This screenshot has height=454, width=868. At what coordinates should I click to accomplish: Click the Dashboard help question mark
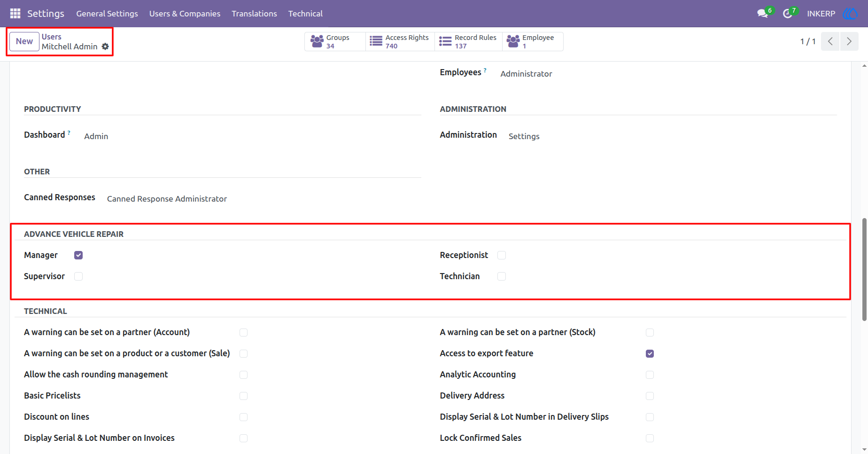tap(69, 133)
